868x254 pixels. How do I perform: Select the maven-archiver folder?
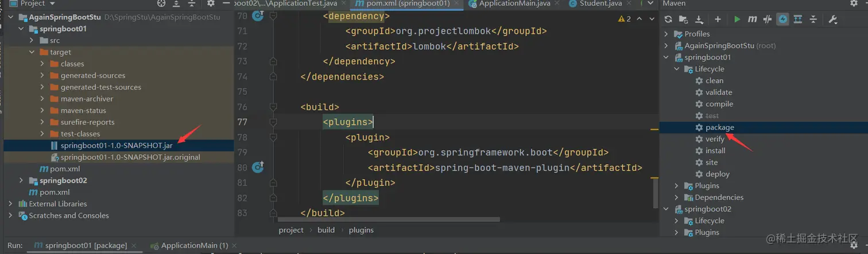click(87, 99)
